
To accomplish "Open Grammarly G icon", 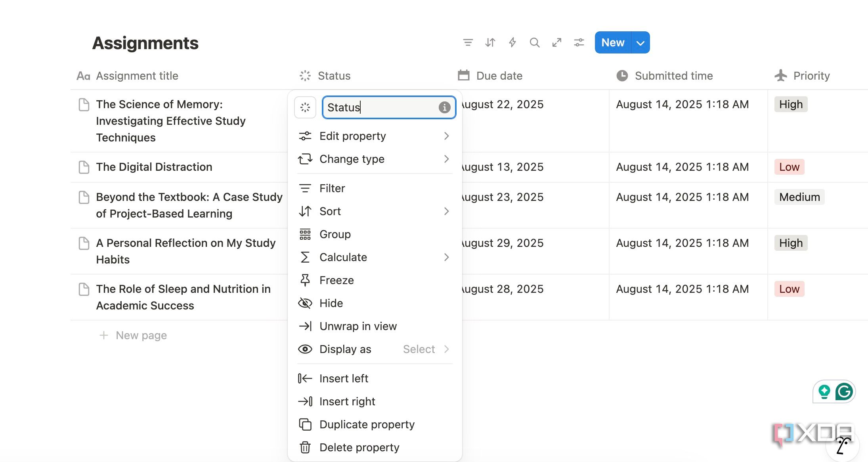I will 844,392.
